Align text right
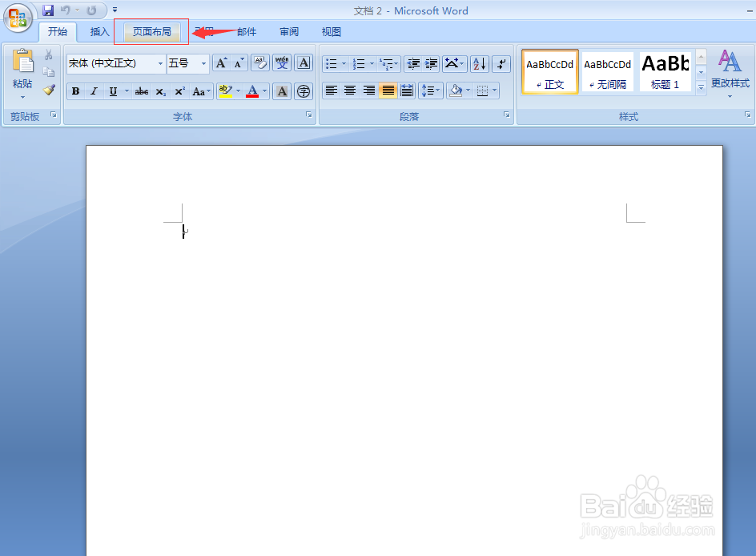This screenshot has width=756, height=556. [x=369, y=91]
